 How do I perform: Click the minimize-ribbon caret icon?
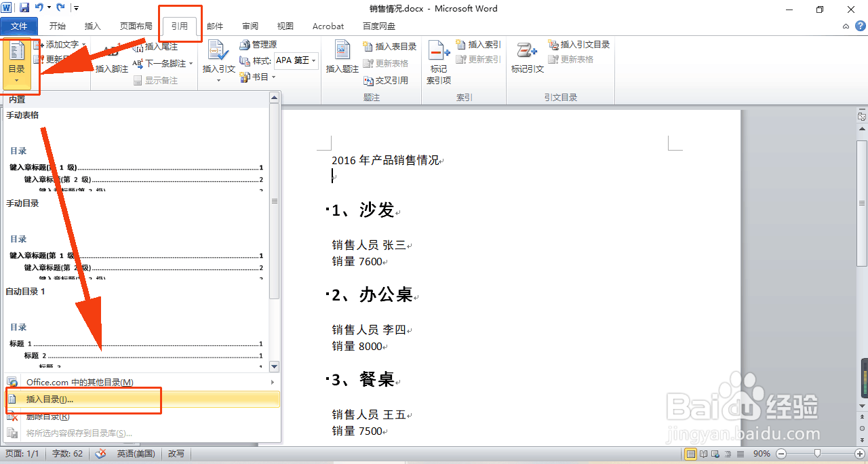click(845, 26)
